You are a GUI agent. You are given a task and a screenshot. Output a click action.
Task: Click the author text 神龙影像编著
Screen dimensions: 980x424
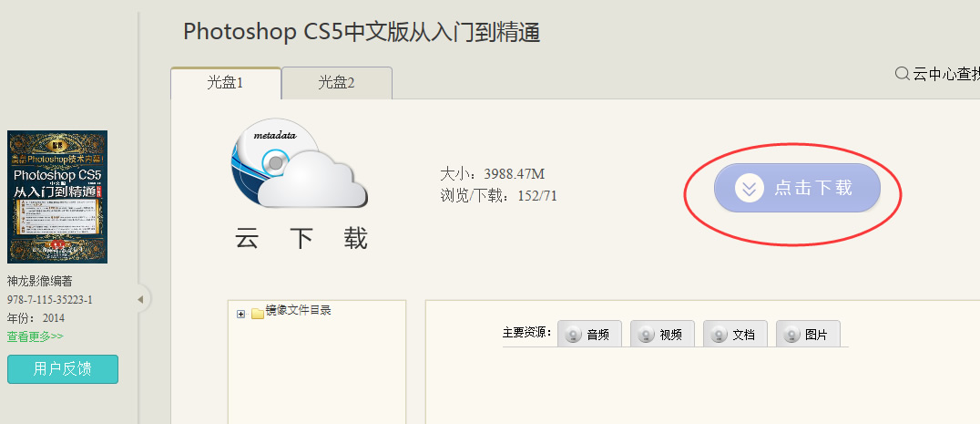coord(40,282)
